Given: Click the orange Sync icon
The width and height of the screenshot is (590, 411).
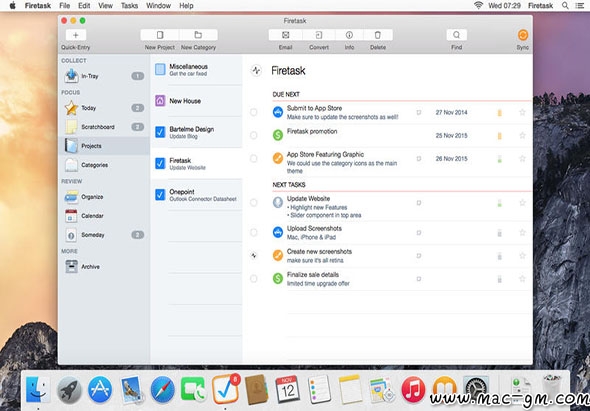Looking at the screenshot, I should pos(523,35).
